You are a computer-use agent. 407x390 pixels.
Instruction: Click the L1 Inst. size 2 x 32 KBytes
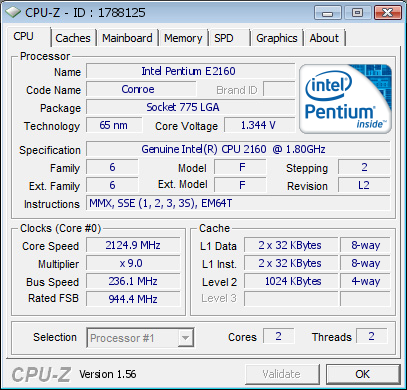click(x=291, y=263)
